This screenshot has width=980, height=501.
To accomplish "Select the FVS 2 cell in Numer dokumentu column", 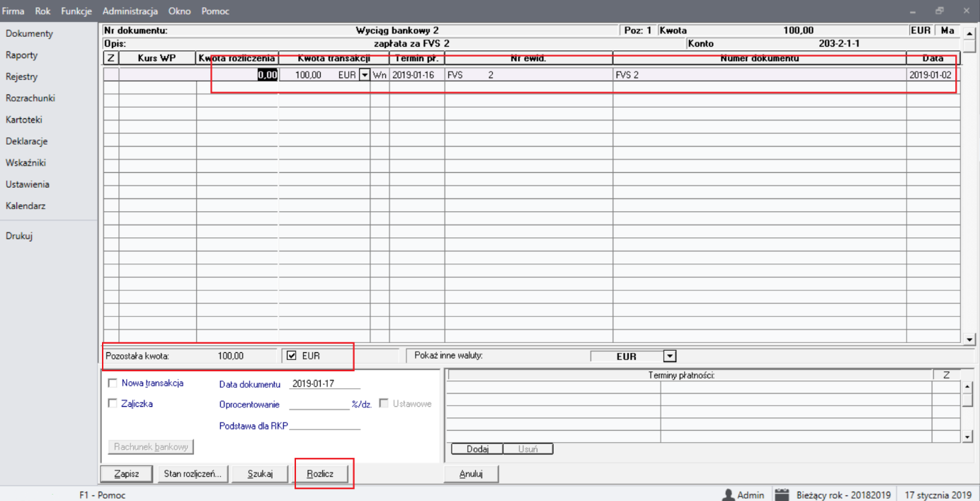I will point(760,74).
